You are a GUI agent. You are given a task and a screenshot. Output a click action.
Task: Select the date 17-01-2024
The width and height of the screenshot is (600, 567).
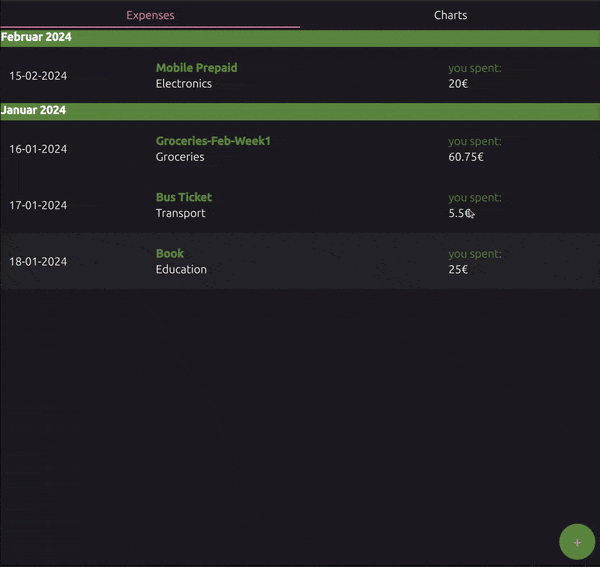click(x=38, y=205)
